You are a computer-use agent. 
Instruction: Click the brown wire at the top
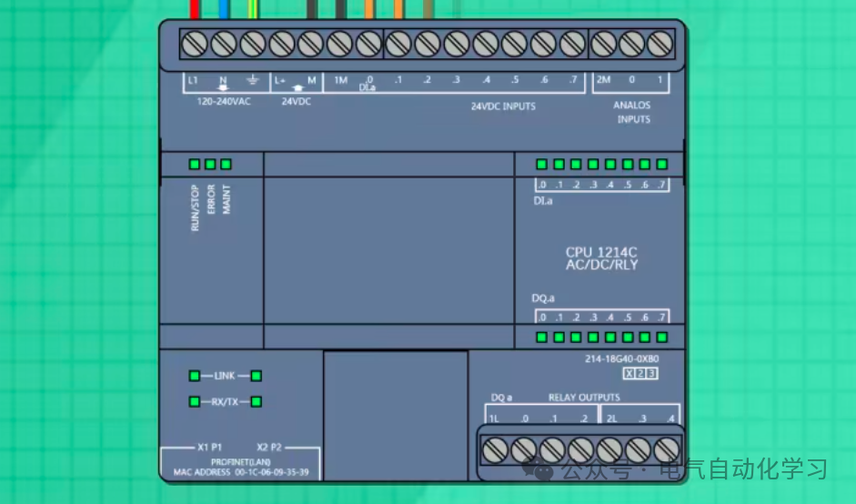(428, 9)
